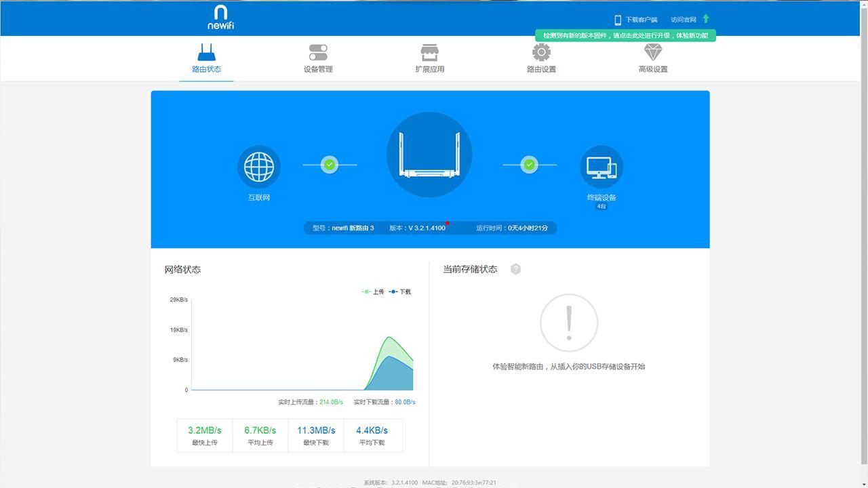The width and height of the screenshot is (868, 488).
Task: Click the network traffic chart area
Action: 302,345
